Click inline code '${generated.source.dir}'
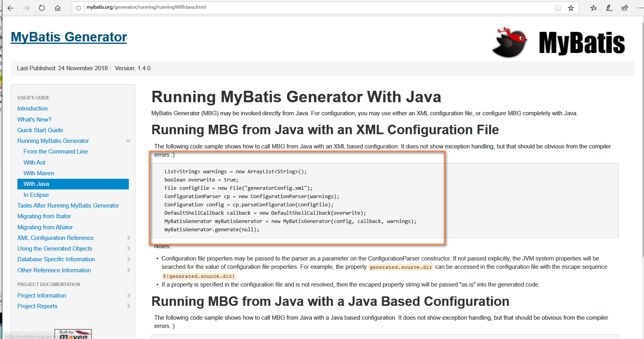The width and height of the screenshot is (644, 339). coord(199,276)
